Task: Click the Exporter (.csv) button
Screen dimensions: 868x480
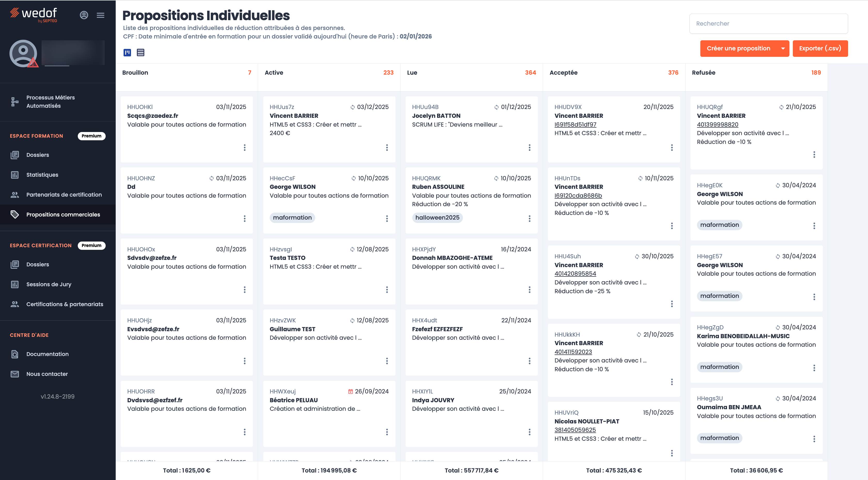Action: 820,48
